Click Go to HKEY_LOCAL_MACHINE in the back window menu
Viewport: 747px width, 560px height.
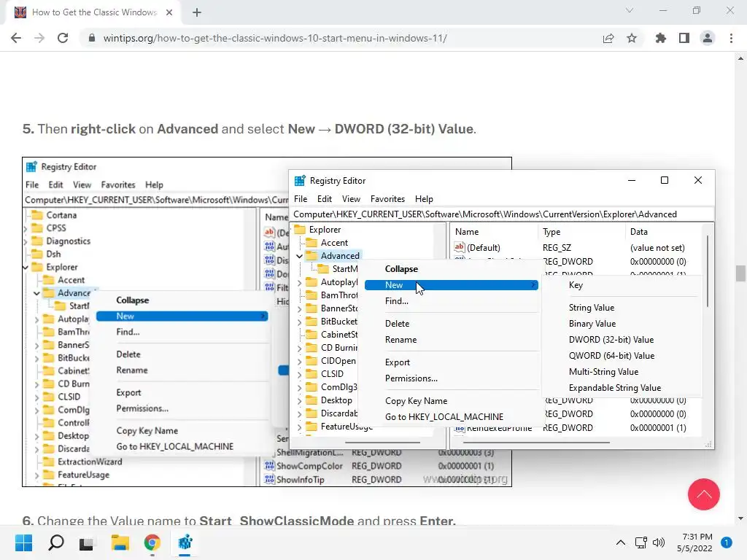(x=175, y=447)
